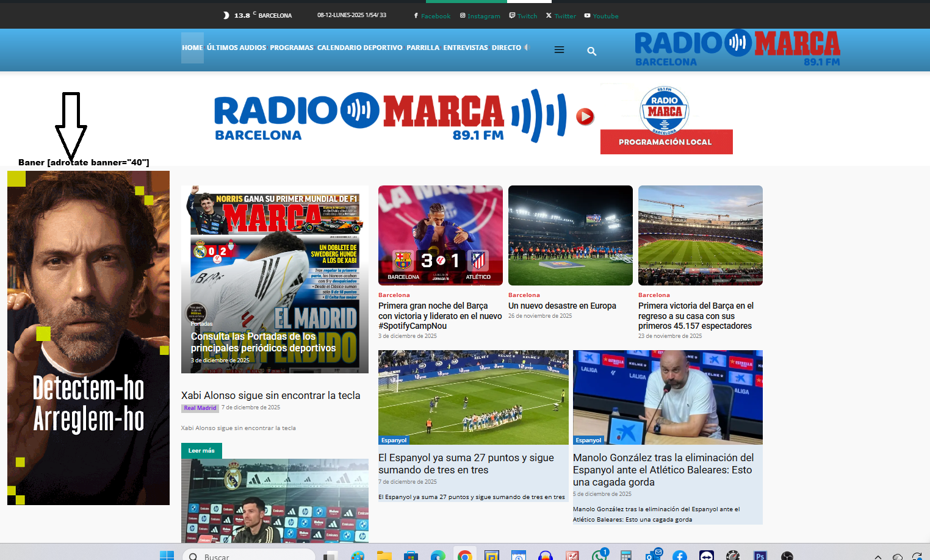Open the Barcelona 3-1 Atlético match thumbnail
930x560 pixels.
[x=441, y=235]
